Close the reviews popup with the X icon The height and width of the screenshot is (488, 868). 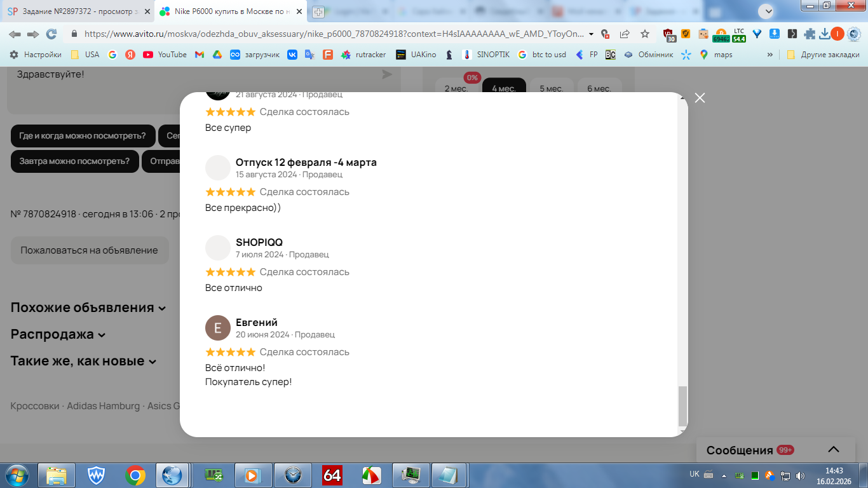pos(700,98)
